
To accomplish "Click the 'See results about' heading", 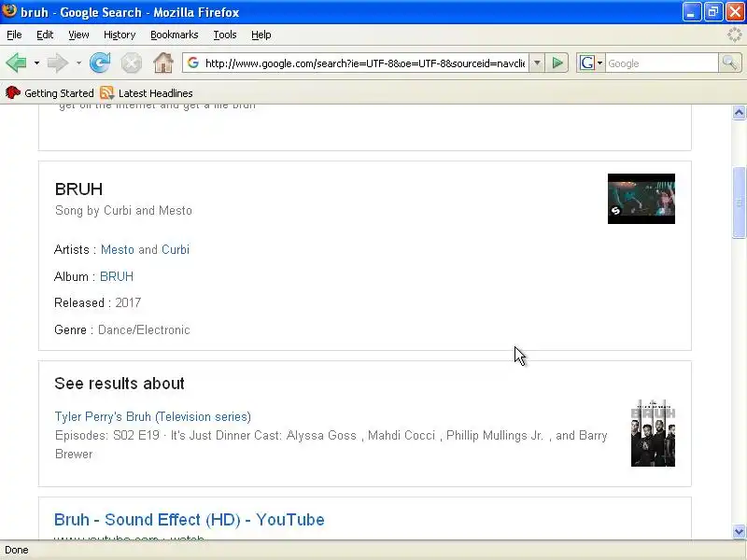I will 120,384.
